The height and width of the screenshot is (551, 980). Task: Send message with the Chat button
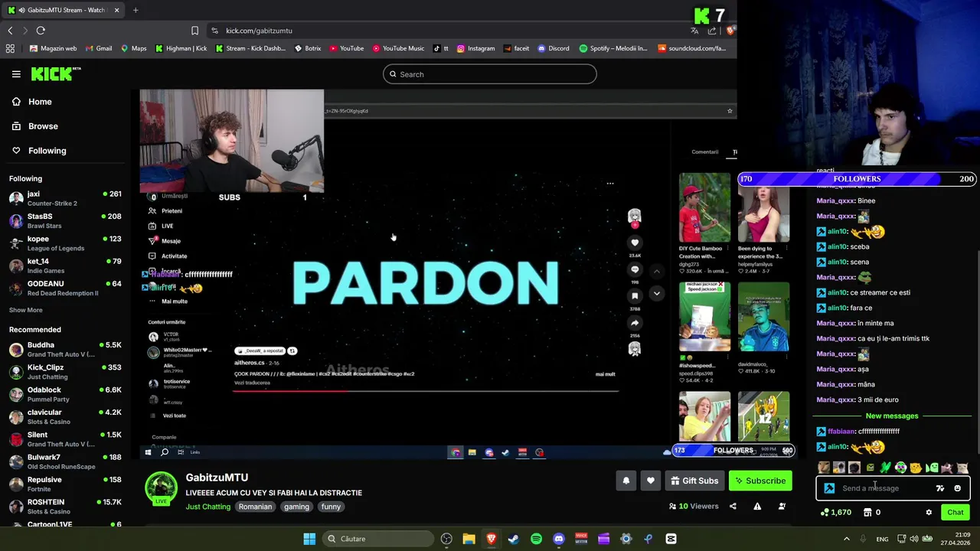coord(955,513)
